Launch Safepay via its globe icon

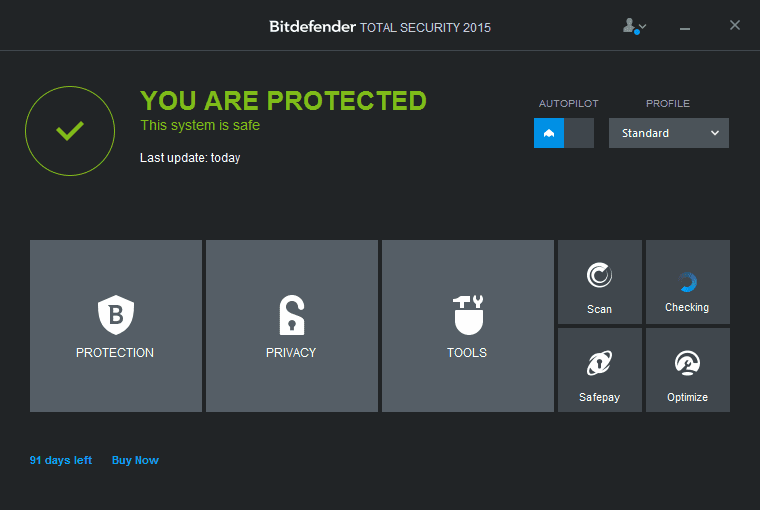(599, 364)
